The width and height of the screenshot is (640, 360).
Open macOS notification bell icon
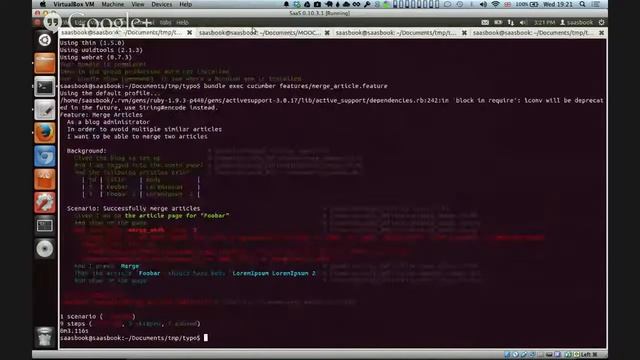tap(286, 4)
